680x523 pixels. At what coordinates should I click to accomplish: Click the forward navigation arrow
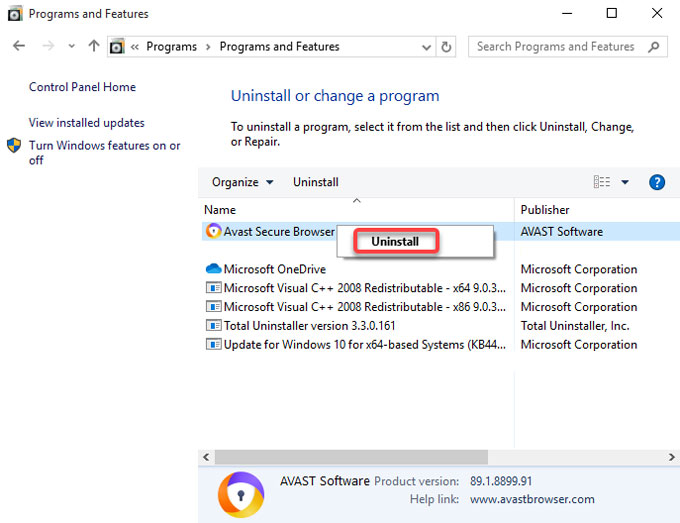tap(48, 46)
